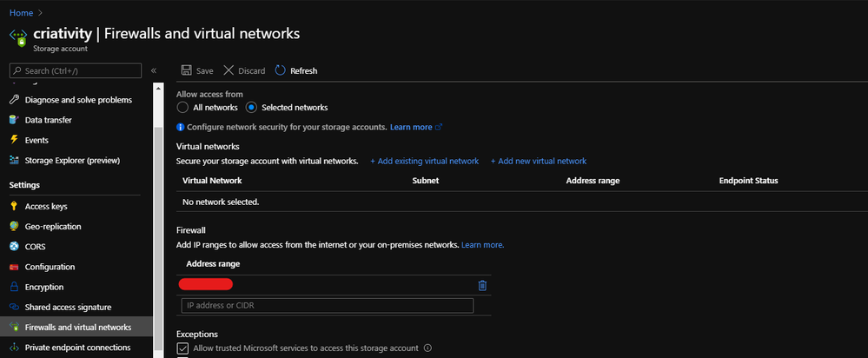Click Add existing virtual network link
Image resolution: width=868 pixels, height=358 pixels.
(x=425, y=161)
